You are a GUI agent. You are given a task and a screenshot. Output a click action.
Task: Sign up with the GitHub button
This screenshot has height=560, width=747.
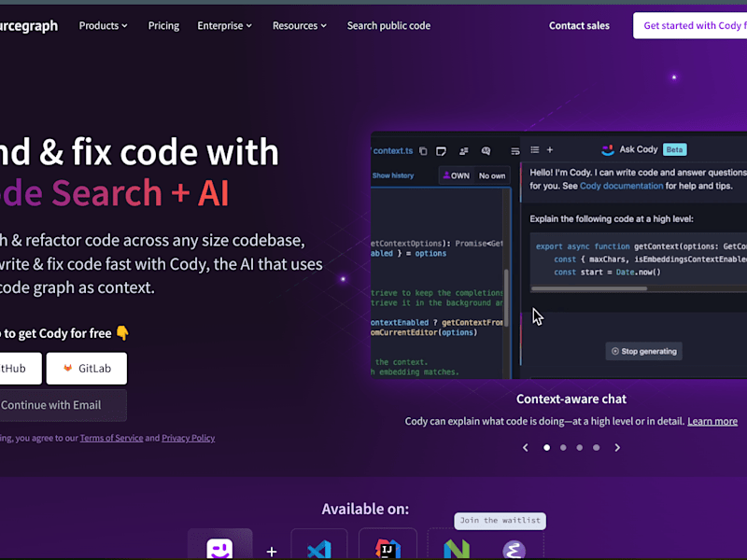pyautogui.click(x=21, y=368)
